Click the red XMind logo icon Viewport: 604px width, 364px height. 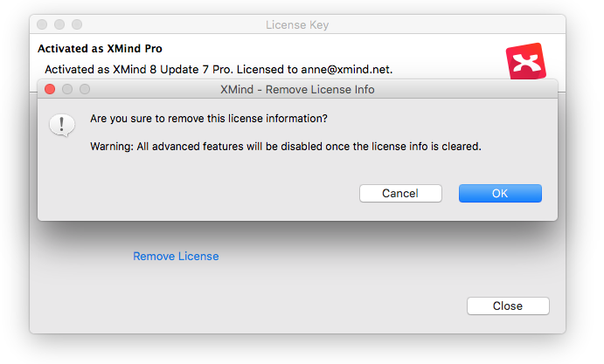point(526,62)
